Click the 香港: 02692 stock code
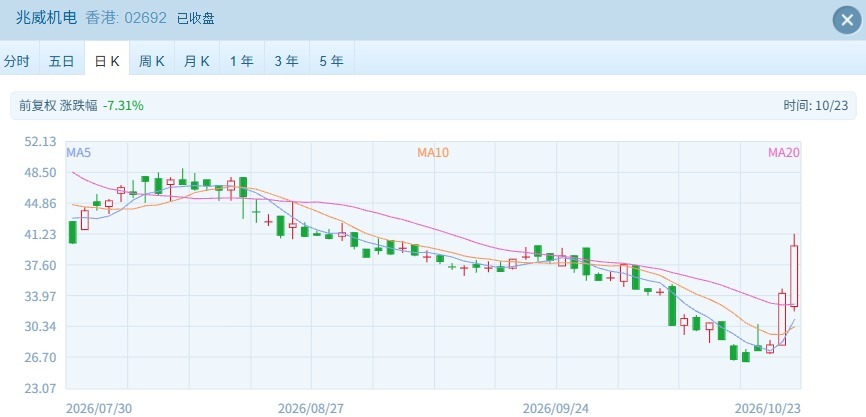The image size is (866, 417). (x=126, y=18)
